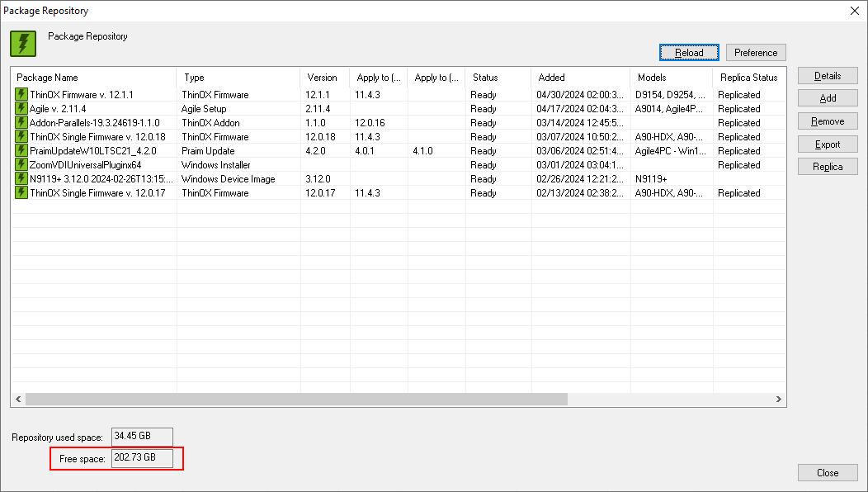868x492 pixels.
Task: Open the Preference dialog
Action: [x=755, y=53]
